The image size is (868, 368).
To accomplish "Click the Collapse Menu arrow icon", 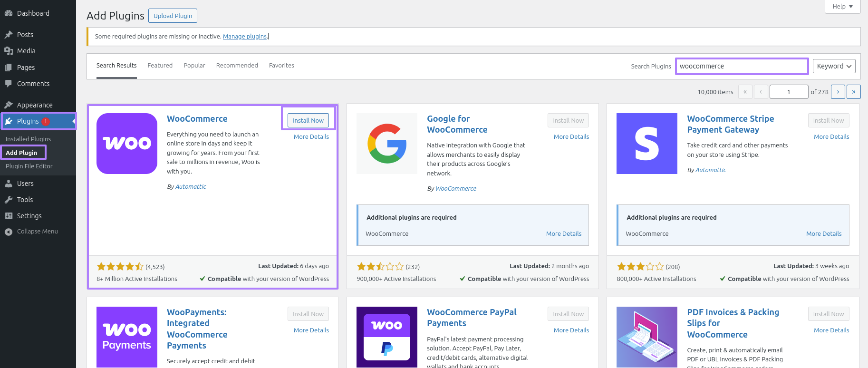I will [9, 232].
